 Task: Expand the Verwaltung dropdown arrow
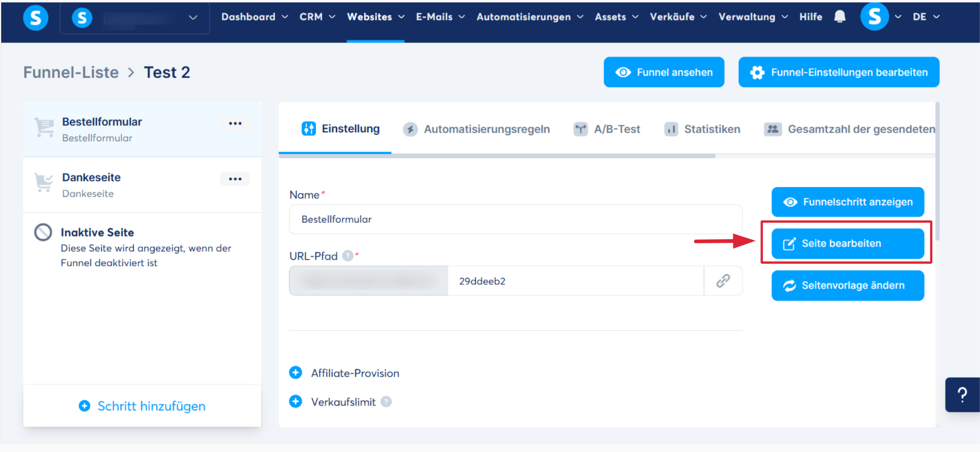[785, 17]
